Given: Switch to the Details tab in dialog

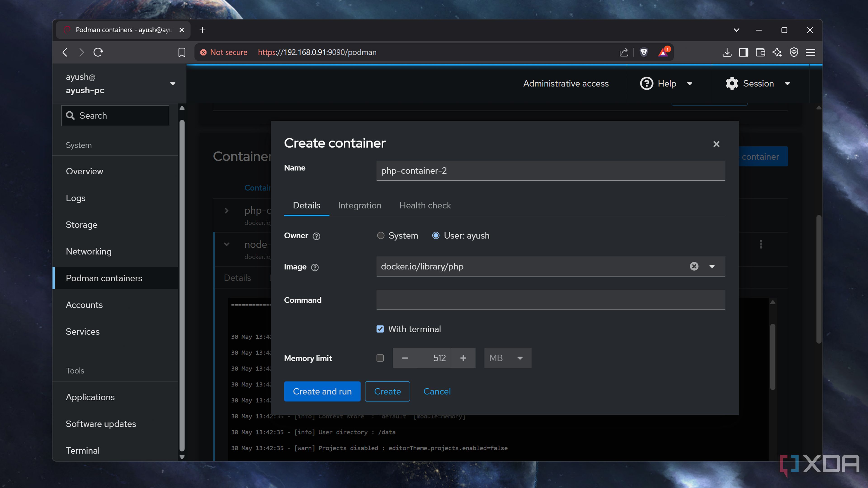Looking at the screenshot, I should pos(306,205).
